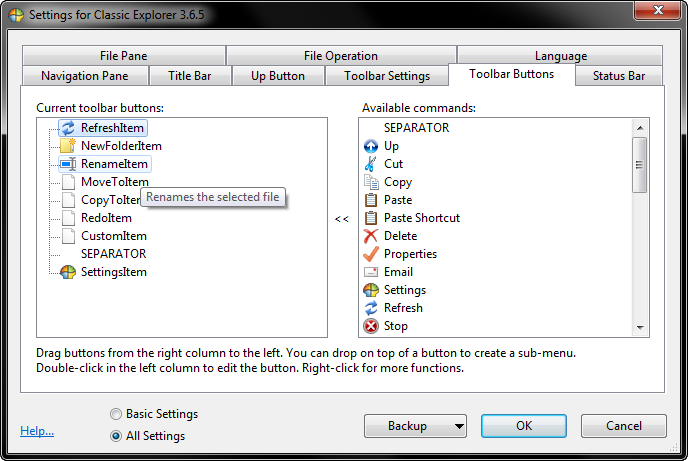
Task: Select the Stop command text
Action: click(396, 326)
